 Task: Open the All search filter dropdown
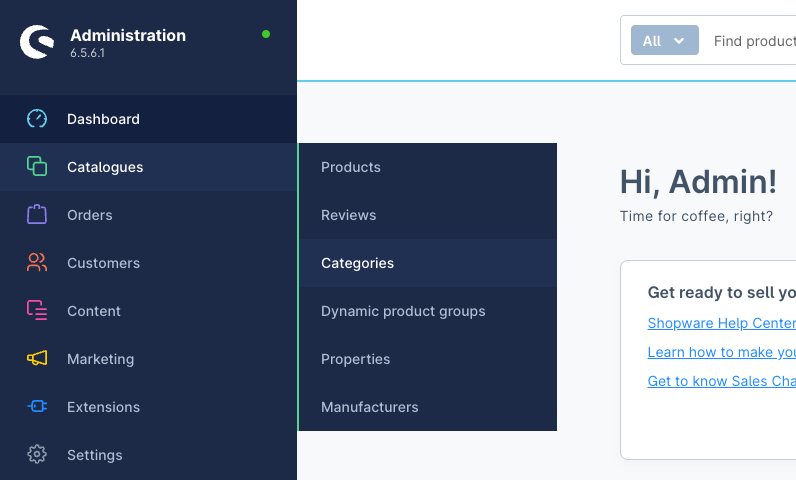(x=665, y=40)
